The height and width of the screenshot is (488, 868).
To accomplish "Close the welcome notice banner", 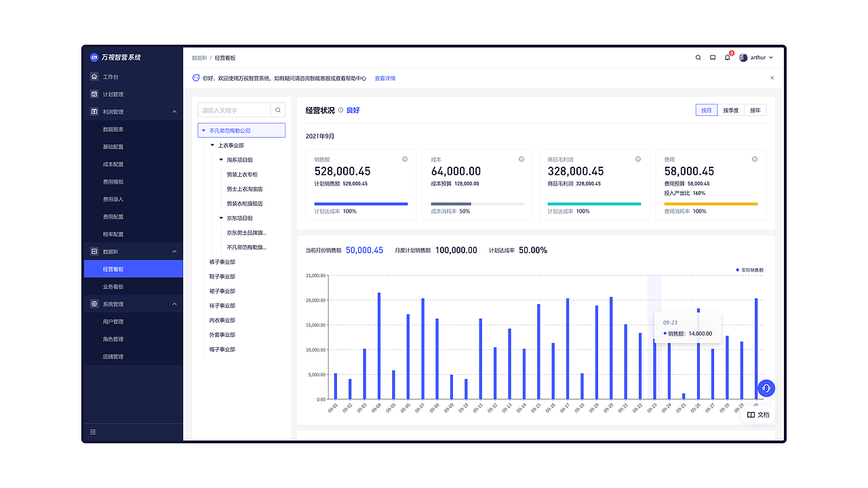I will click(x=772, y=78).
